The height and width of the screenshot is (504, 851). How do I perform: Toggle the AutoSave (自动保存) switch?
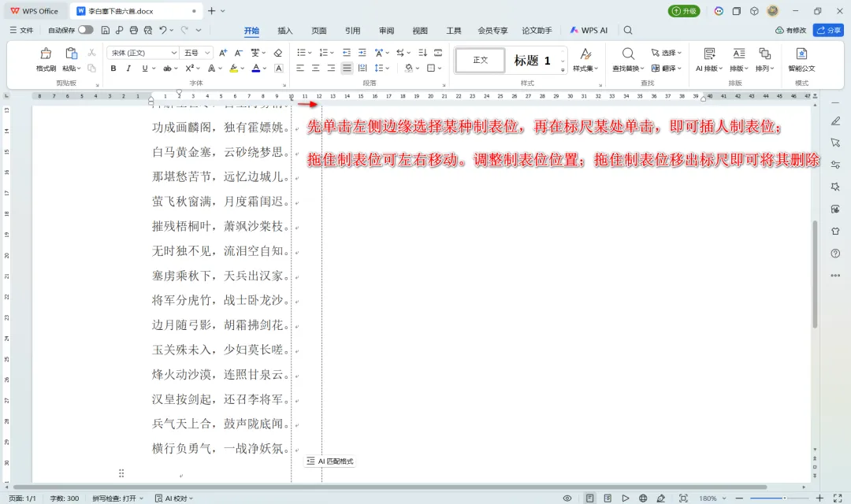pyautogui.click(x=85, y=30)
